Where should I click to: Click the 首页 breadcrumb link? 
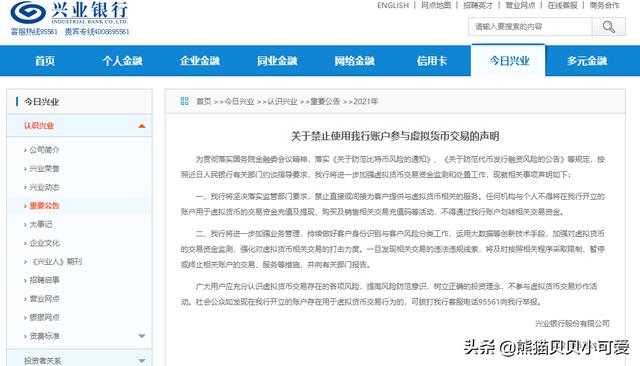(x=204, y=101)
